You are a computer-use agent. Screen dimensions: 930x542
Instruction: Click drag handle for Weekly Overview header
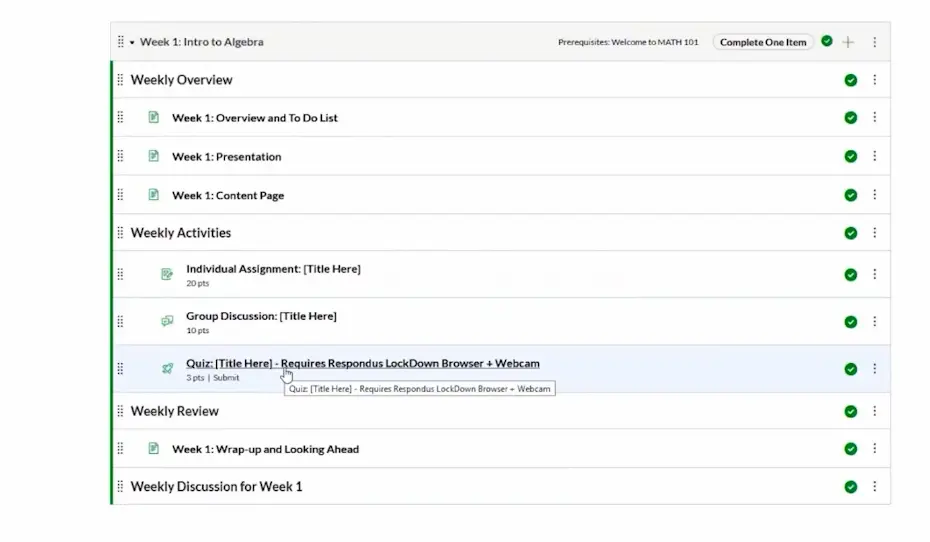pos(120,80)
